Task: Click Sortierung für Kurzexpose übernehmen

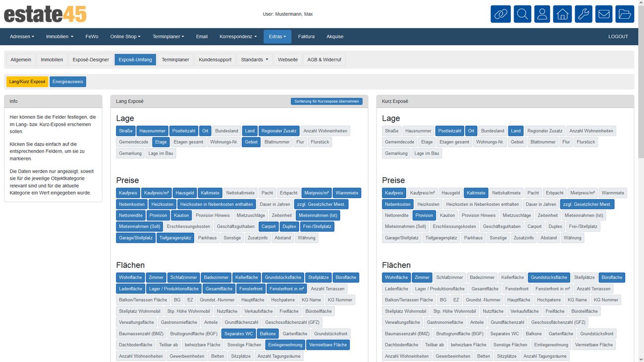Action: click(x=326, y=101)
